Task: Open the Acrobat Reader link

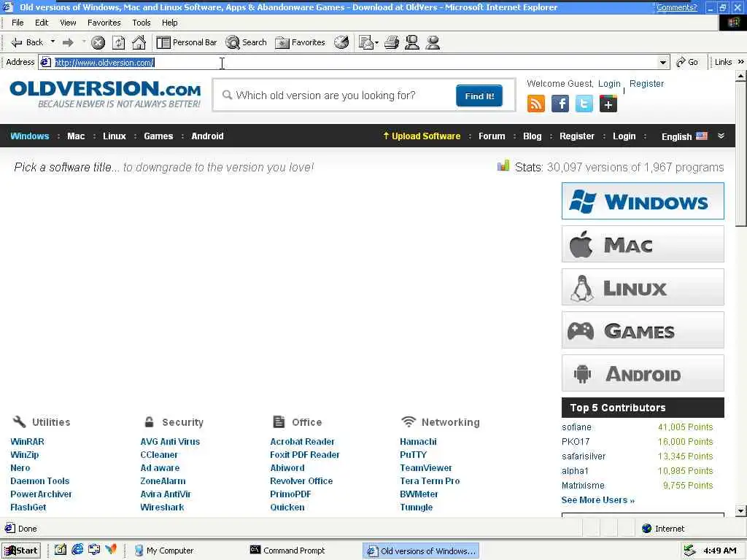Action: (x=302, y=441)
